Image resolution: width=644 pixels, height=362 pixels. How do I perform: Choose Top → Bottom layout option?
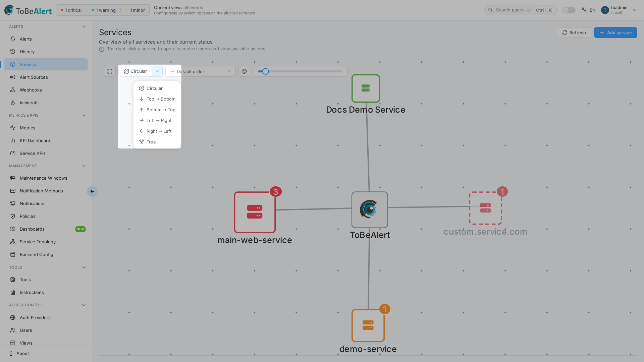point(157,99)
